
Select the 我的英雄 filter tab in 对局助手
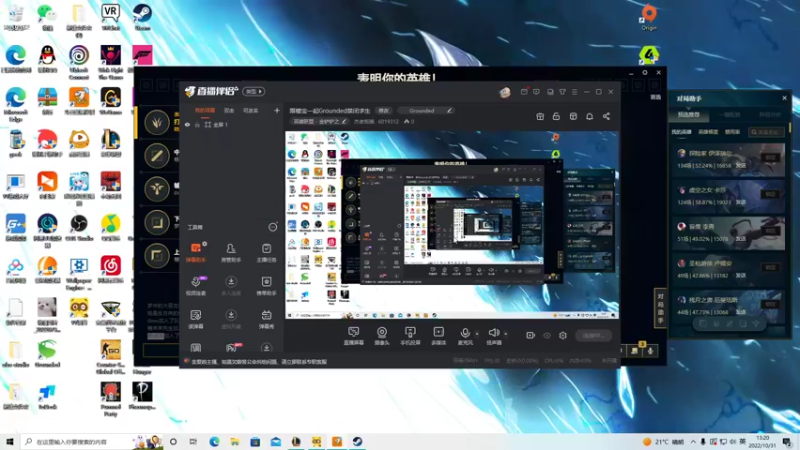(681, 132)
